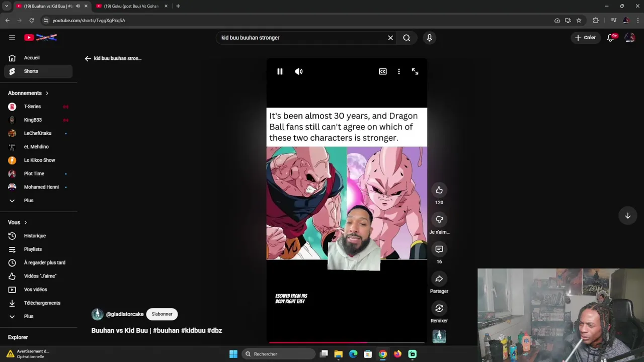Open the LeChefOtaku channel
The height and width of the screenshot is (362, 644).
click(x=38, y=133)
